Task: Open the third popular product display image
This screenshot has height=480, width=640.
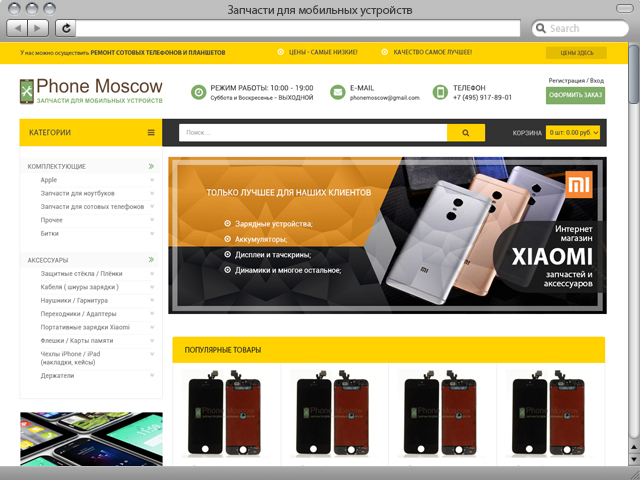Action: (x=442, y=413)
